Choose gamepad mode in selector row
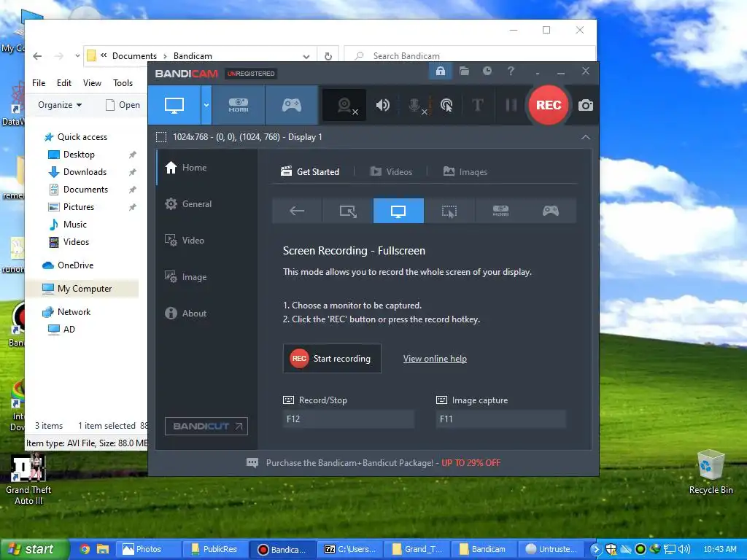747x560 pixels. pos(551,211)
